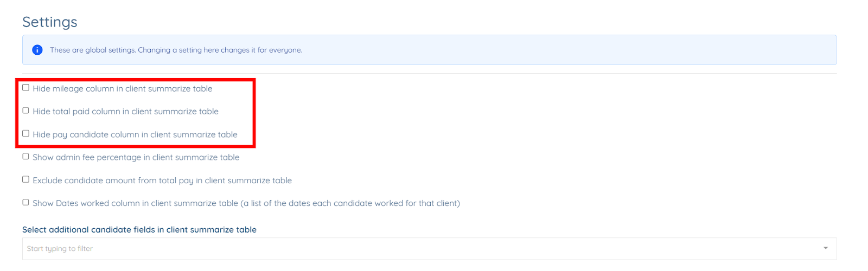The height and width of the screenshot is (271, 868).
Task: Click 'Hide mileage column in client summarize table' label
Action: click(x=122, y=89)
